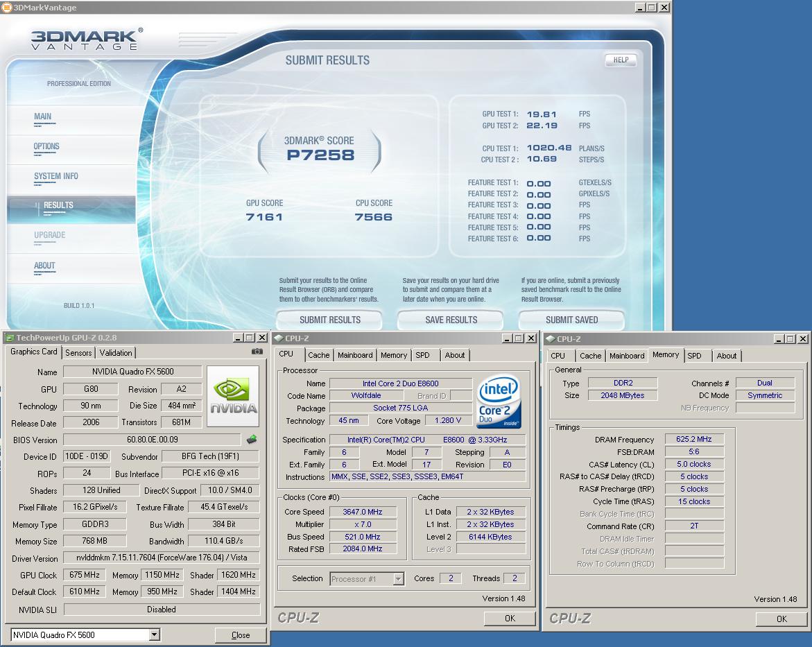Open Mainboard tab in Memory CPU-Z window
This screenshot has height=647, width=812.
pyautogui.click(x=627, y=356)
